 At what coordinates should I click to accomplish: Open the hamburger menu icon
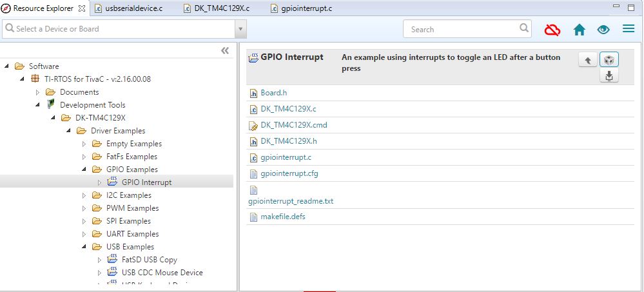(x=629, y=29)
